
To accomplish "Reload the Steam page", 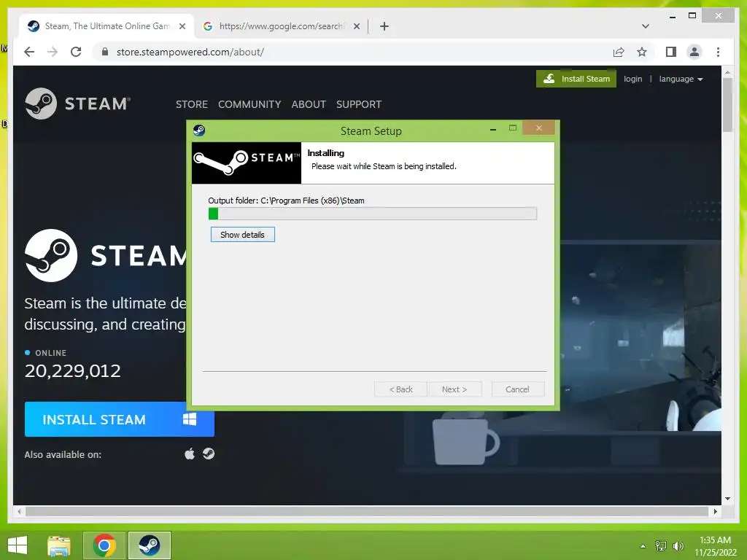I will [x=76, y=52].
